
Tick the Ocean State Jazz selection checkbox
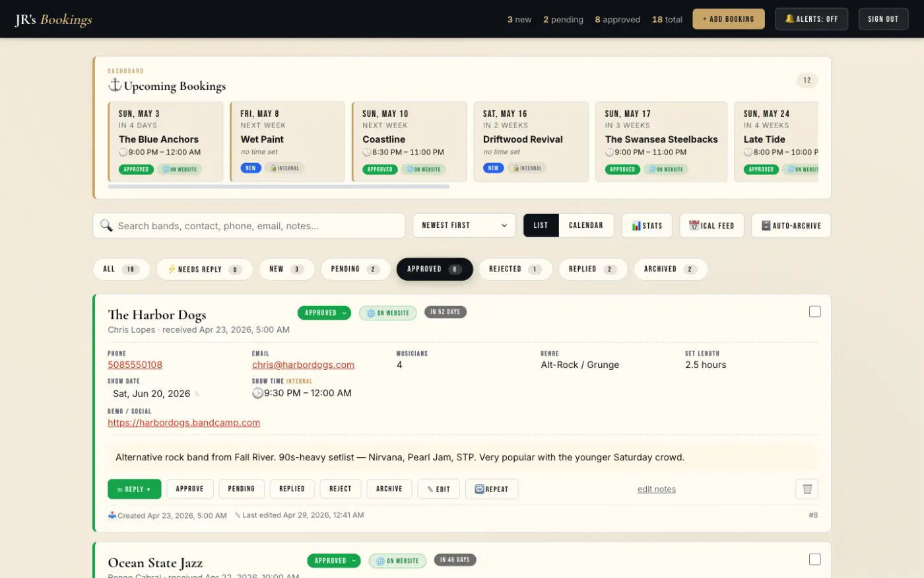pyautogui.click(x=815, y=559)
